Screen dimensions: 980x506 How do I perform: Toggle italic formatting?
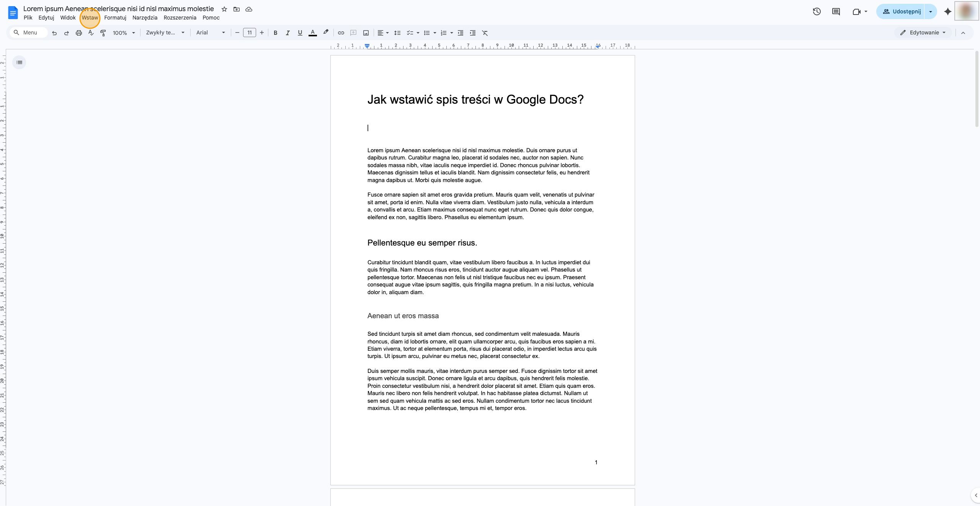287,33
